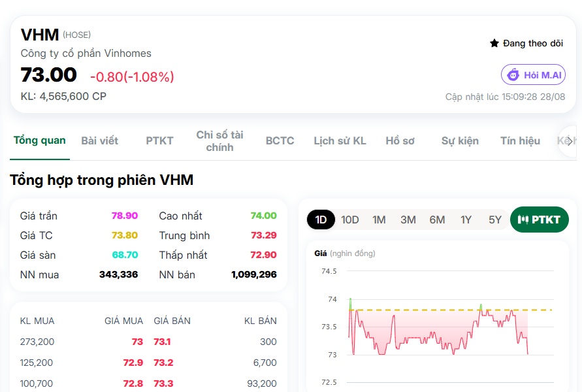Select 6M chart timeframe
Image resolution: width=582 pixels, height=392 pixels.
click(x=437, y=220)
